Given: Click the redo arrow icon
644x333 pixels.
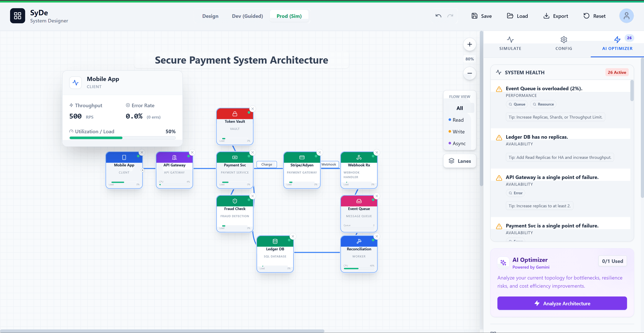Looking at the screenshot, I should pyautogui.click(x=450, y=16).
